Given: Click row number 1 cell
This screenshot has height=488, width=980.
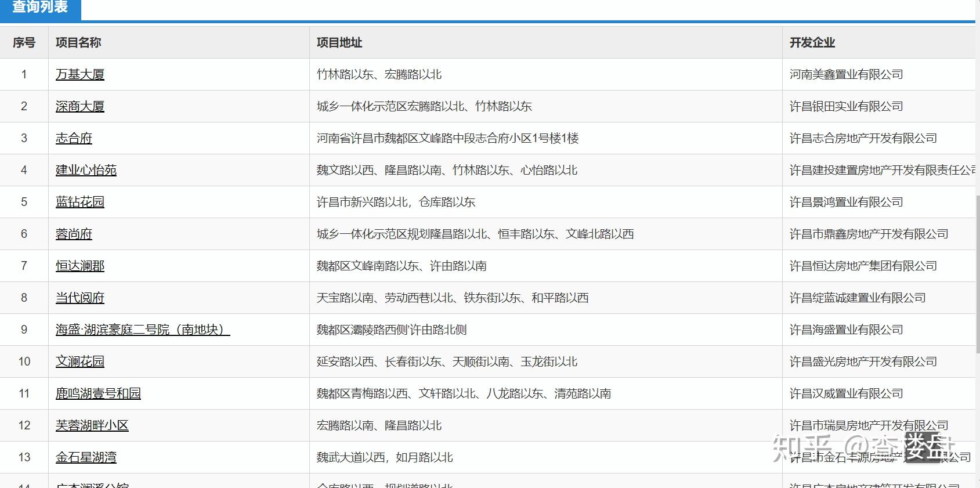Looking at the screenshot, I should coord(24,74).
